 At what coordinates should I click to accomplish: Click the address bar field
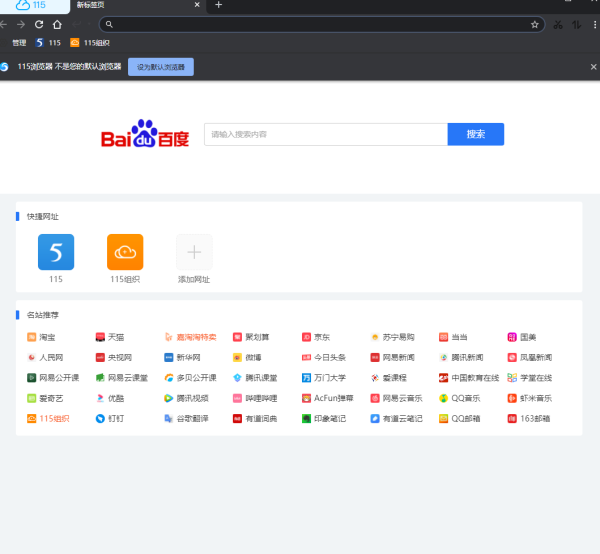click(x=322, y=25)
